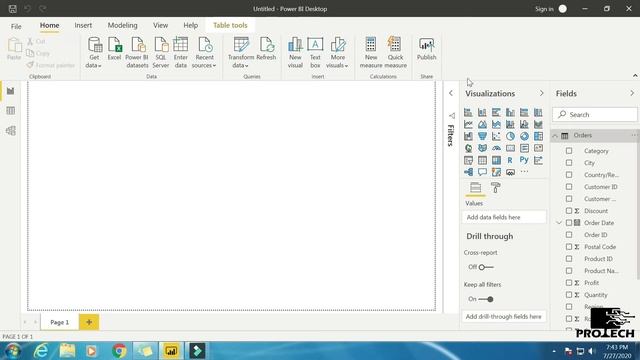
Task: Open the Table tools tab
Action: coord(230,25)
